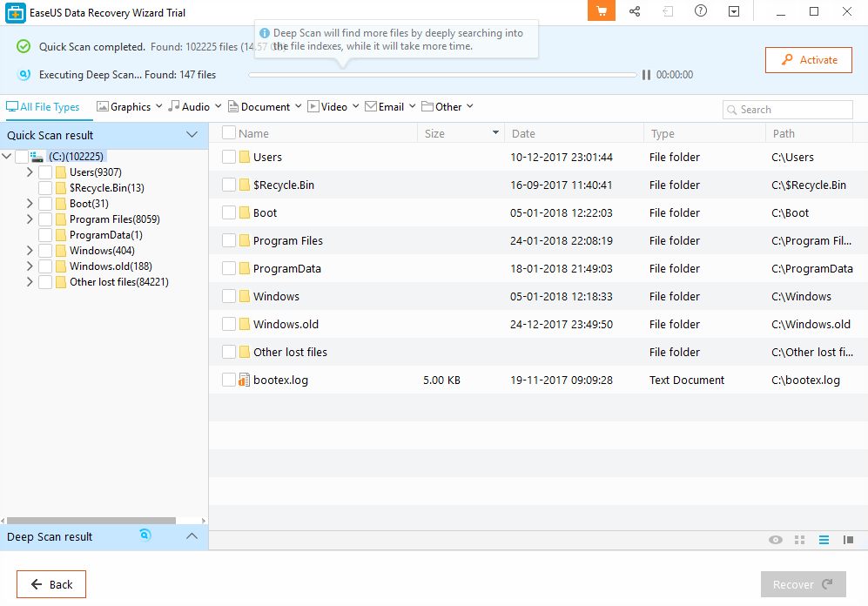The width and height of the screenshot is (868, 606).
Task: Sort by the Type column header
Action: click(x=704, y=133)
